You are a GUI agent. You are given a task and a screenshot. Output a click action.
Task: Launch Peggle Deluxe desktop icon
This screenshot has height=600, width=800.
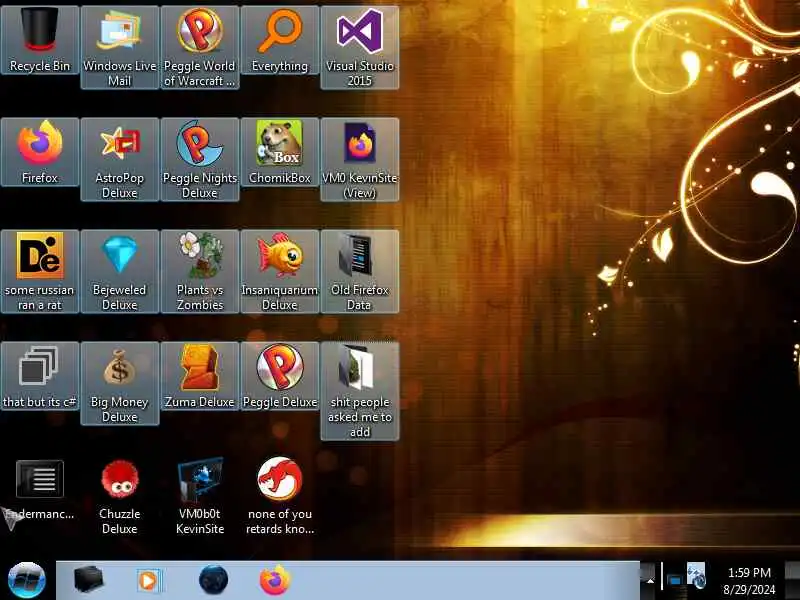[x=280, y=376]
